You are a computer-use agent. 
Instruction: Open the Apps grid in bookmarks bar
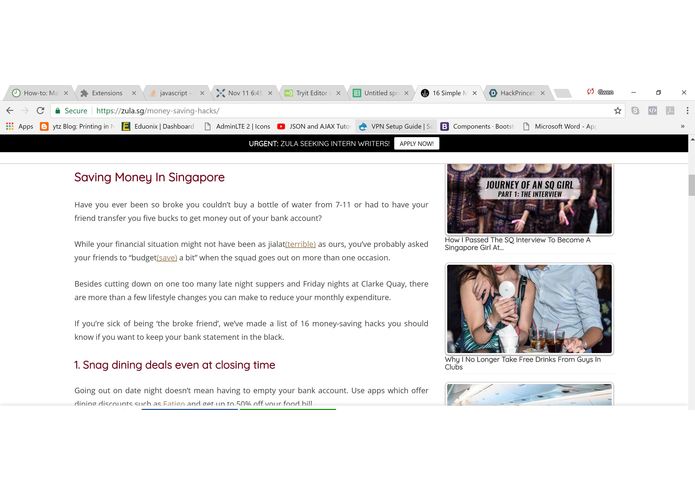(x=20, y=126)
